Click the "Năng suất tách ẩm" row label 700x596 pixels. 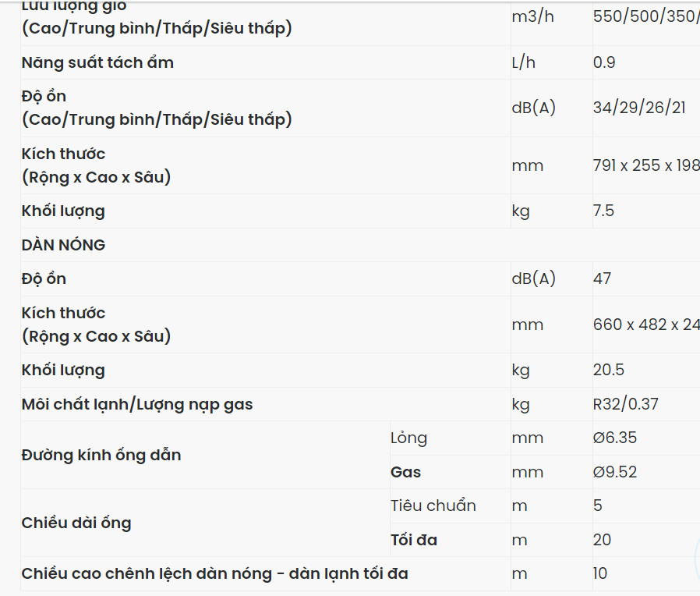pos(97,62)
